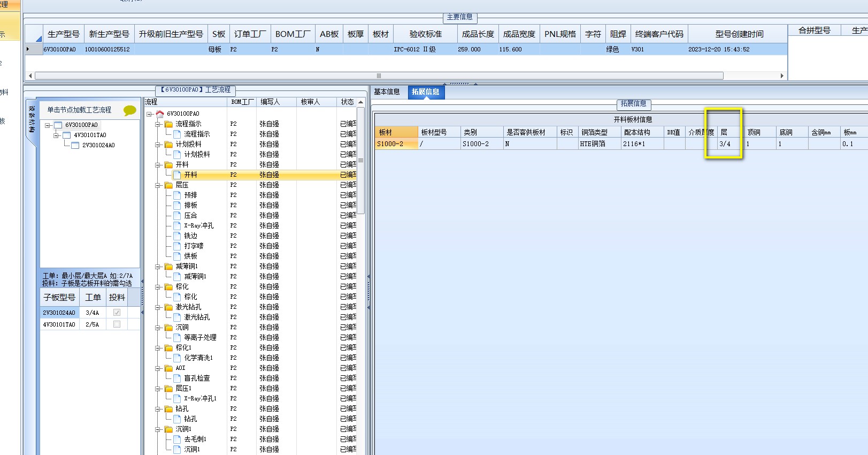Select the 等离子处理 step in the tree
Screen dimensions: 868x455
pyautogui.click(x=201, y=337)
